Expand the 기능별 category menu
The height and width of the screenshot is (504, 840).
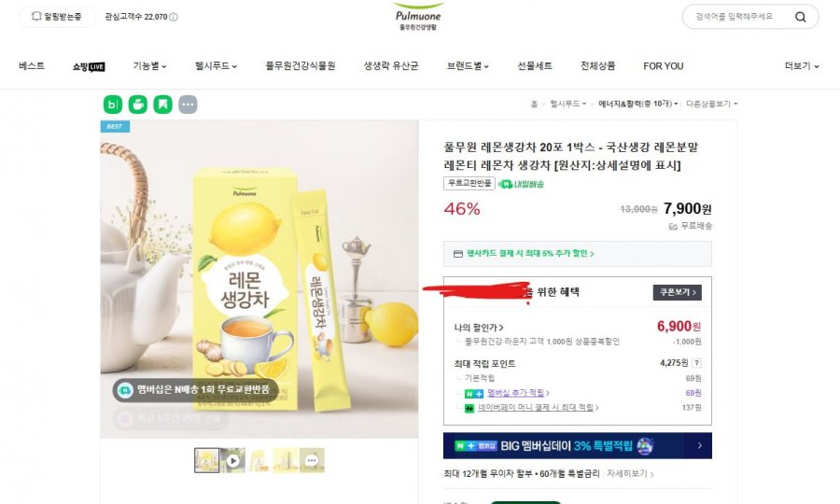pos(149,66)
